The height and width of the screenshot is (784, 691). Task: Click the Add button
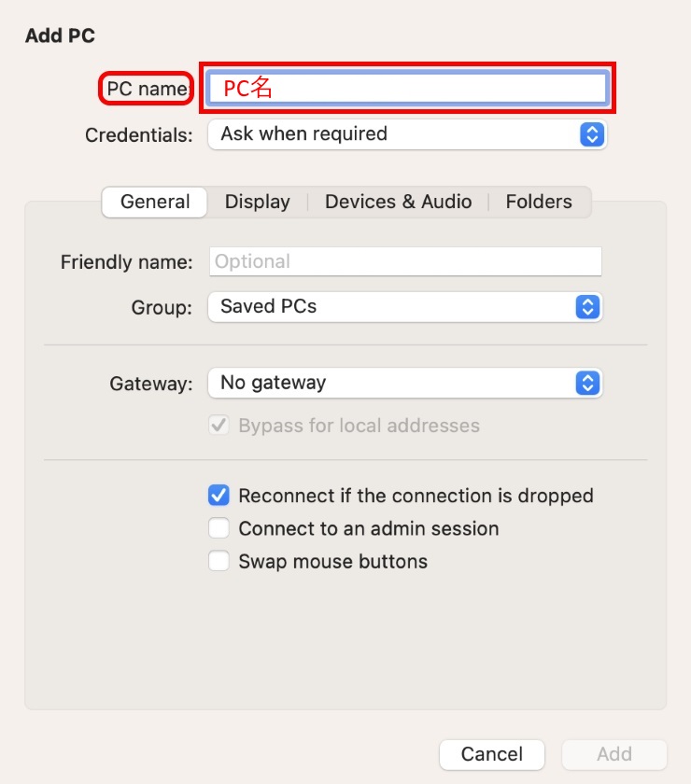click(x=614, y=754)
